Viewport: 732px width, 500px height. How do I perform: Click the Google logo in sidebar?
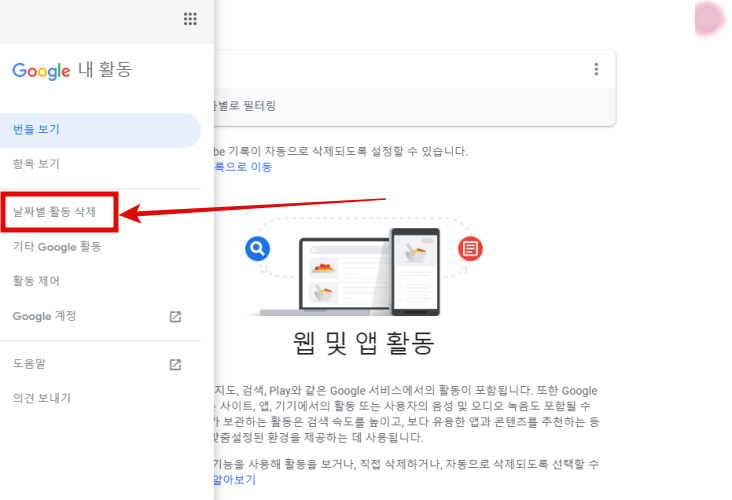point(41,71)
